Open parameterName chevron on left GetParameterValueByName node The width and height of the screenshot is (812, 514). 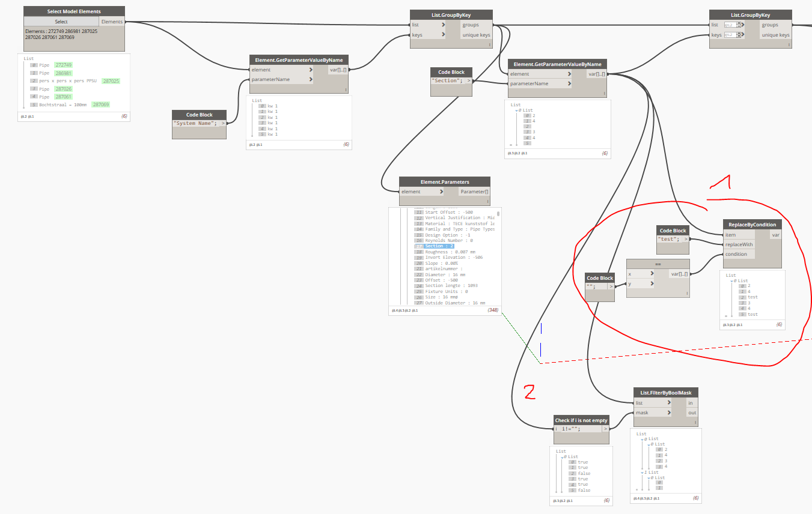[311, 79]
